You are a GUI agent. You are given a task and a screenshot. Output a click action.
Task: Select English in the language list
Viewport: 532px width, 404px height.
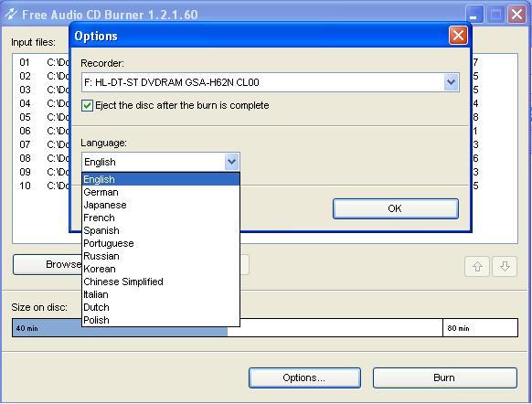tap(161, 179)
